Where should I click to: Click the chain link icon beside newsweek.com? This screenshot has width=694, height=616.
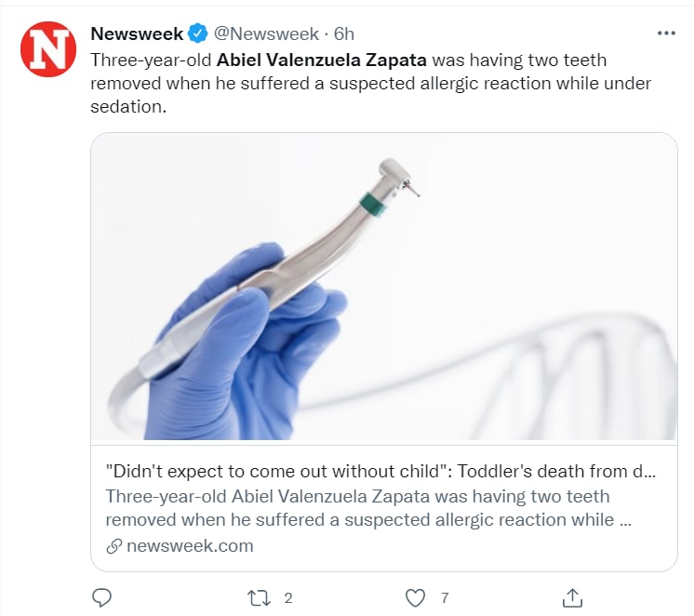pos(113,546)
